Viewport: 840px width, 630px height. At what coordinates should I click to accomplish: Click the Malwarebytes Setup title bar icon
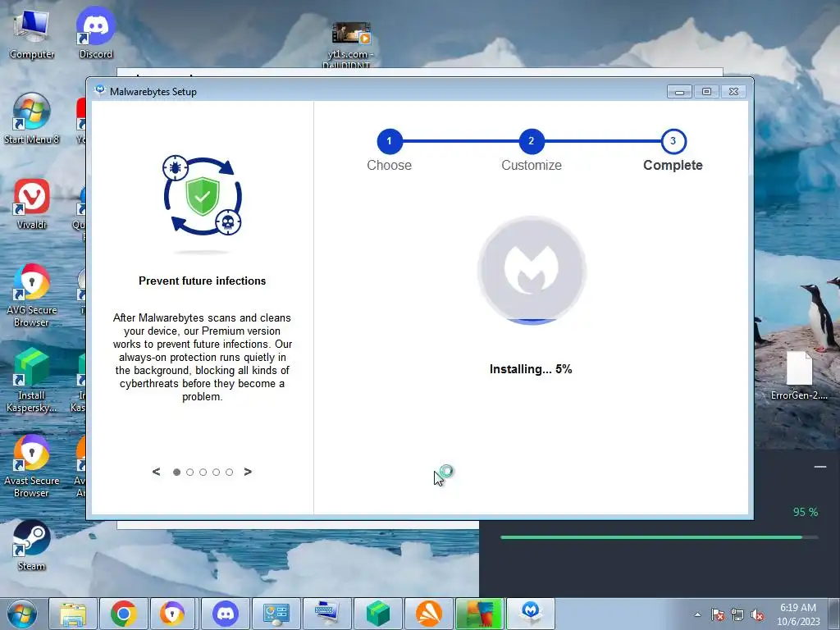(99, 90)
